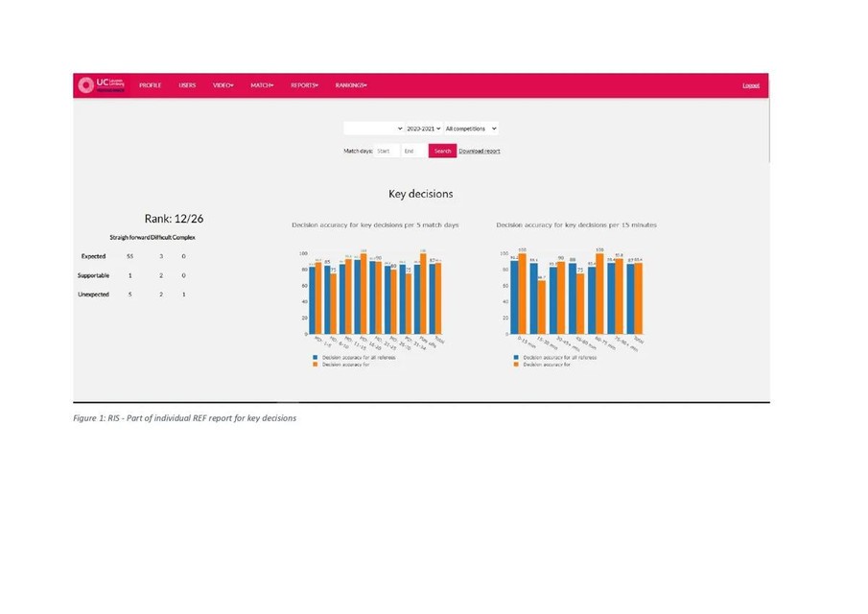Click the Supportable row label
868x614 pixels.
point(93,275)
